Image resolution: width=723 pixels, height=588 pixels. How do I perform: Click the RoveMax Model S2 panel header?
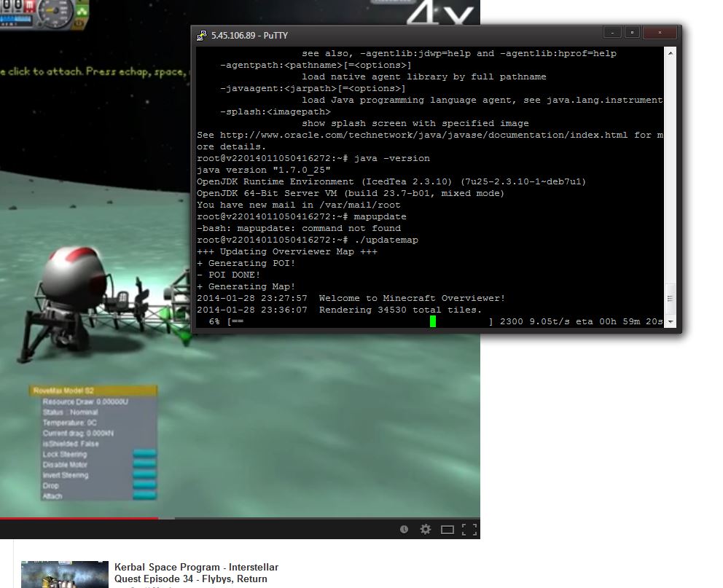pyautogui.click(x=93, y=391)
